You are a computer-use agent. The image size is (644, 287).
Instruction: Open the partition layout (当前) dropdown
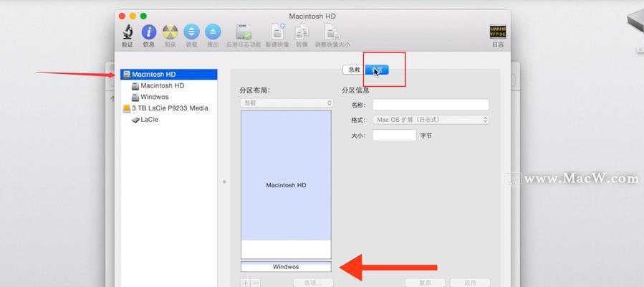tap(287, 103)
